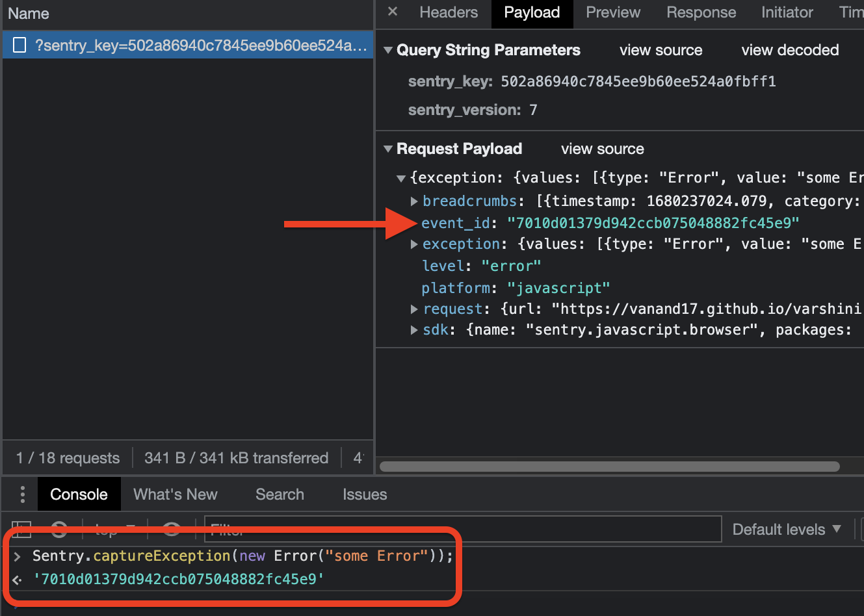Switch to the Issues tab
This screenshot has width=864, height=616.
tap(364, 494)
